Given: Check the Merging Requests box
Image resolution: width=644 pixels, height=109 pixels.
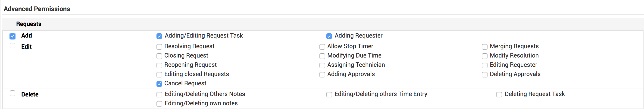Looking at the screenshot, I should [485, 47].
